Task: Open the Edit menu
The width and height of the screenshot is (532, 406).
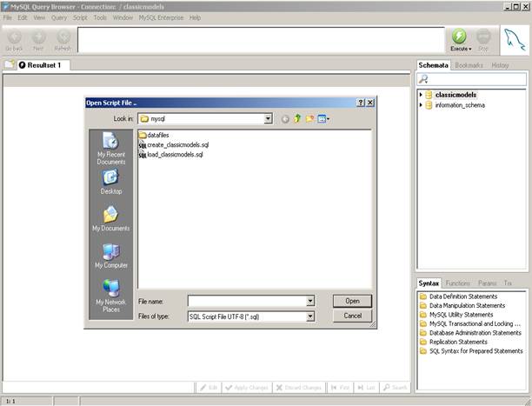Action: [23, 17]
